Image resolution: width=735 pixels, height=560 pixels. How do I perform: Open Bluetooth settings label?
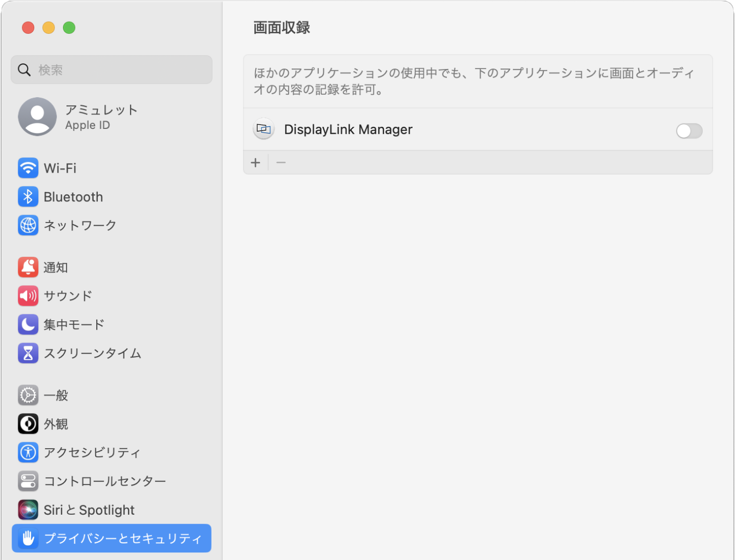point(74,197)
